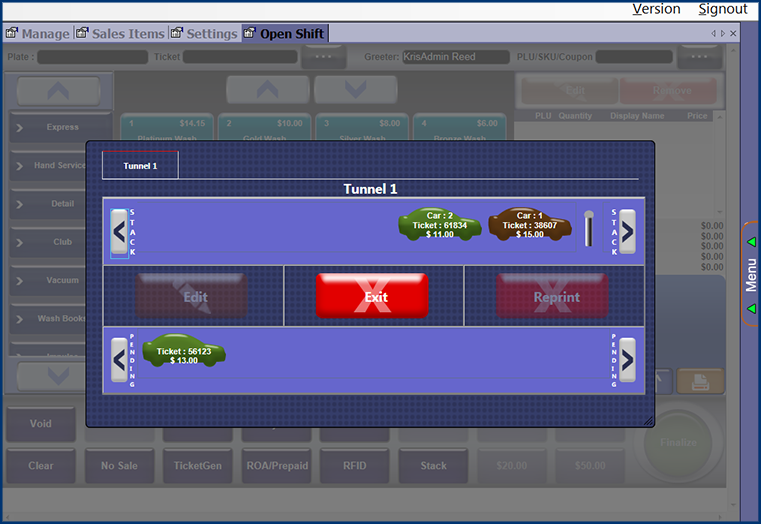Open the Settings tab
This screenshot has height=524, width=761.
[205, 33]
